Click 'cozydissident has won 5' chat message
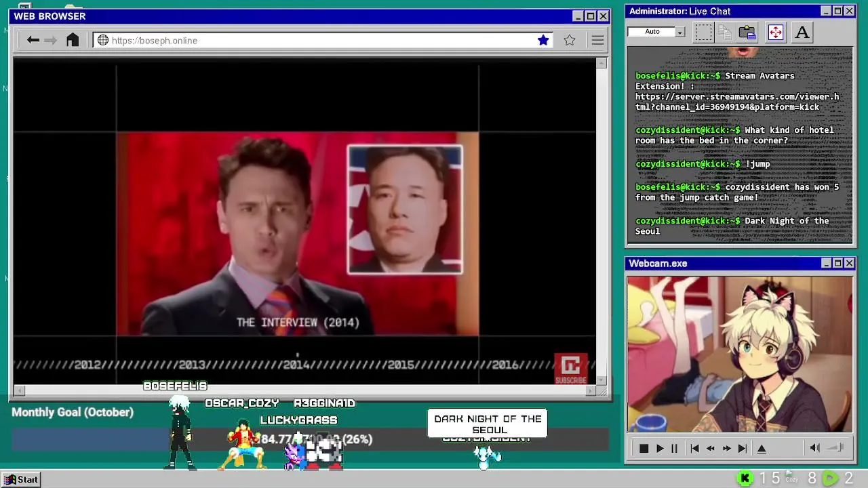Viewport: 868px width, 488px height. 737,192
